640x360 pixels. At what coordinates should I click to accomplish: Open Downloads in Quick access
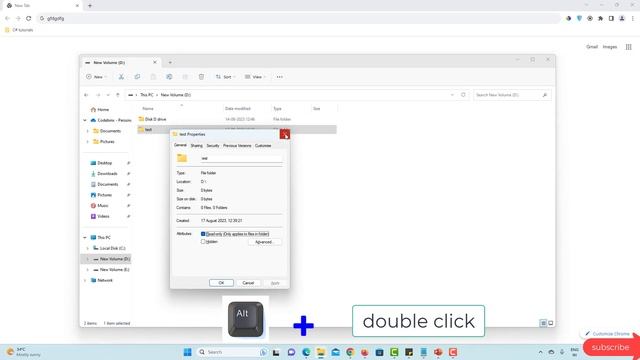tap(107, 174)
